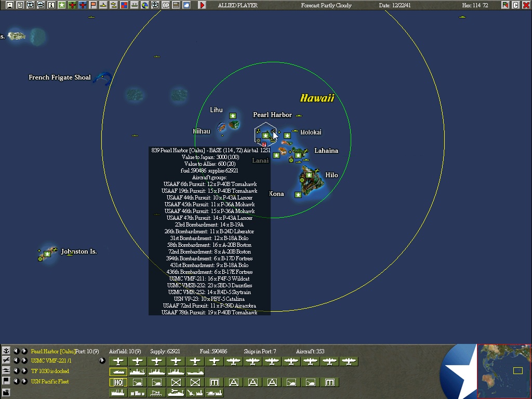Show next air group after USMC VMF-221

[x=24, y=361]
